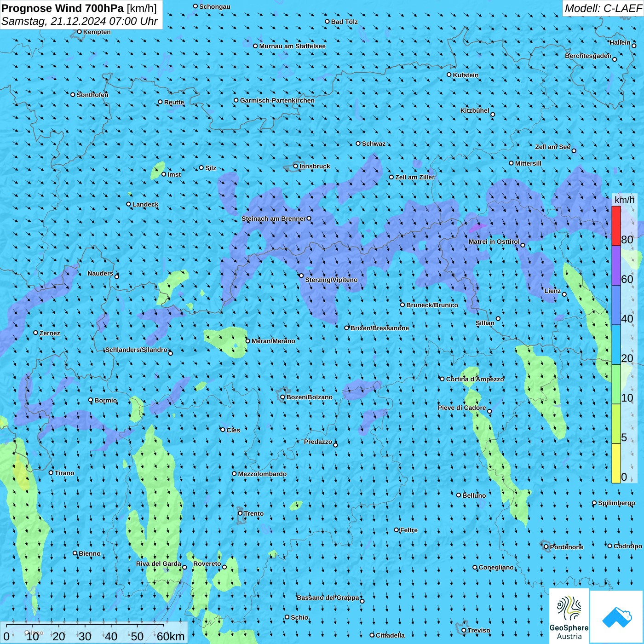Viewport: 644px width, 644px height.
Task: Click the Feltre location dot
Action: pyautogui.click(x=397, y=530)
